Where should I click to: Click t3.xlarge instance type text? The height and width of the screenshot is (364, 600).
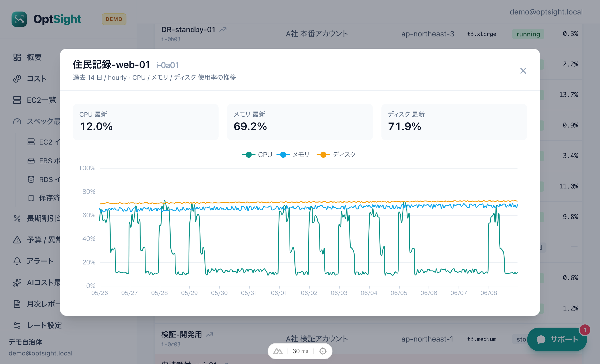point(482,34)
